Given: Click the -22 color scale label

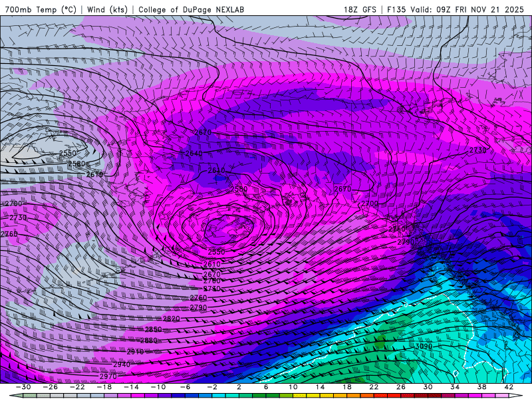Looking at the screenshot, I should point(77,387).
